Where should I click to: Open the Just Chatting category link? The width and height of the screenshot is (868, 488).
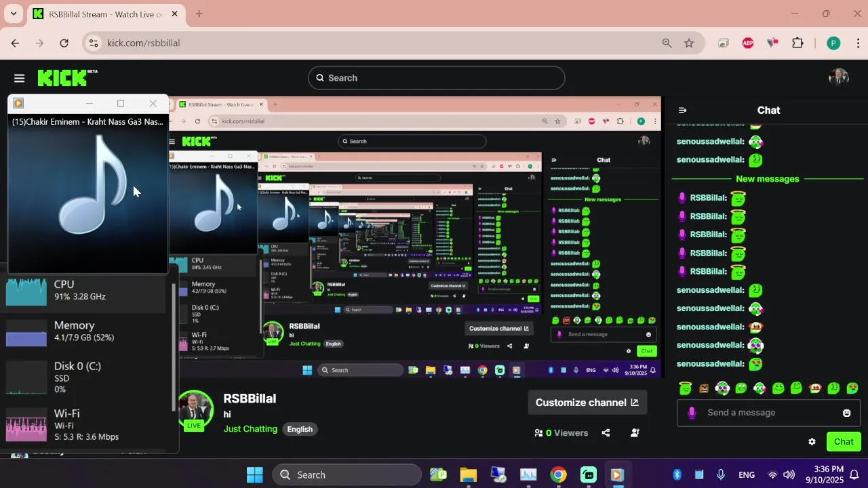[250, 429]
